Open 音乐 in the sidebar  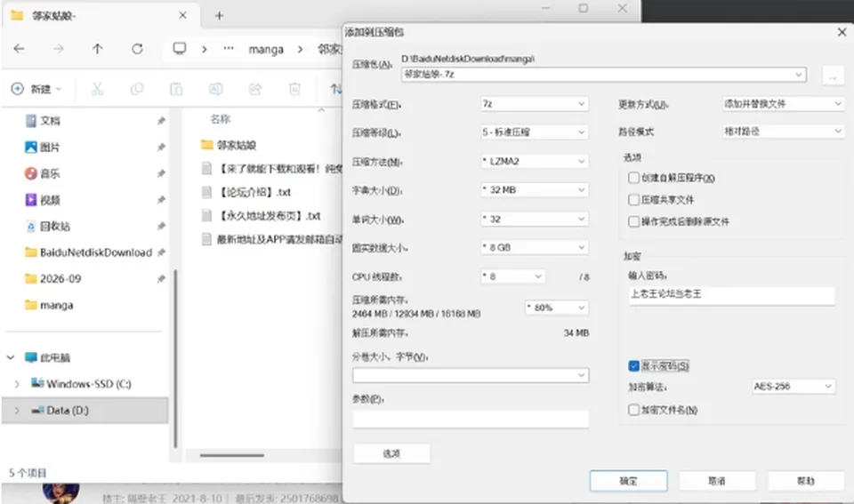[x=50, y=173]
